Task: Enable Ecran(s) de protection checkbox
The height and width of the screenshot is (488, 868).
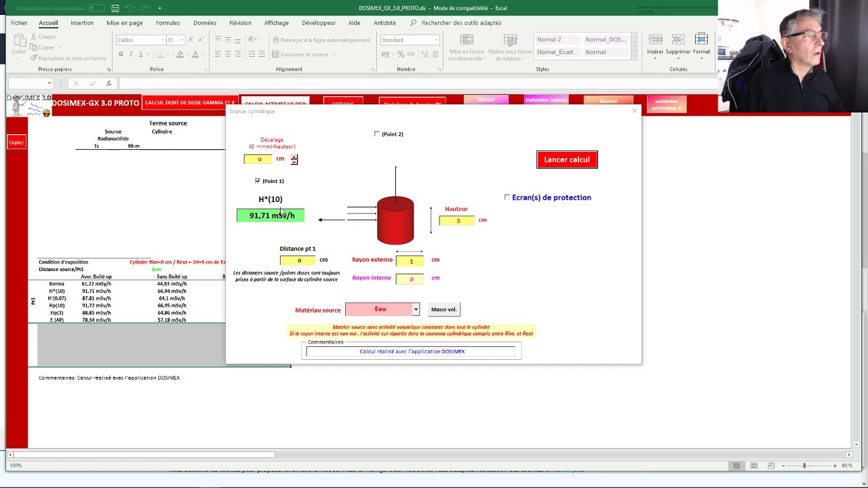Action: (507, 197)
